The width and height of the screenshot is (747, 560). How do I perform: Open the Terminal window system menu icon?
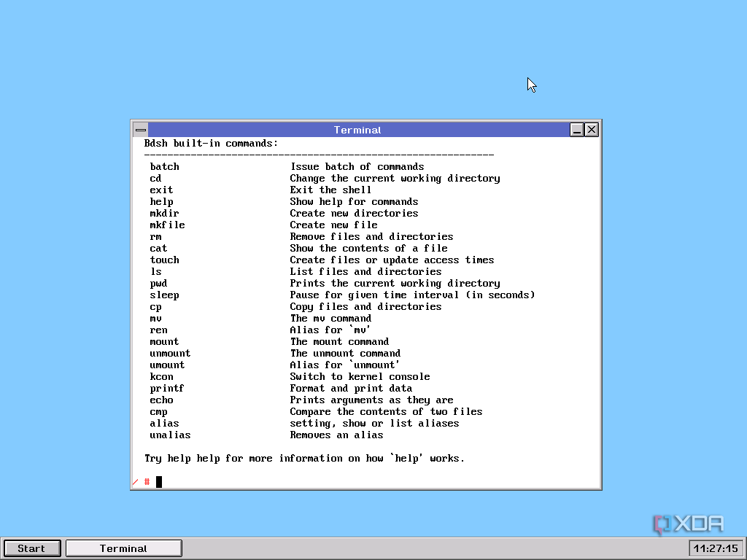(141, 130)
